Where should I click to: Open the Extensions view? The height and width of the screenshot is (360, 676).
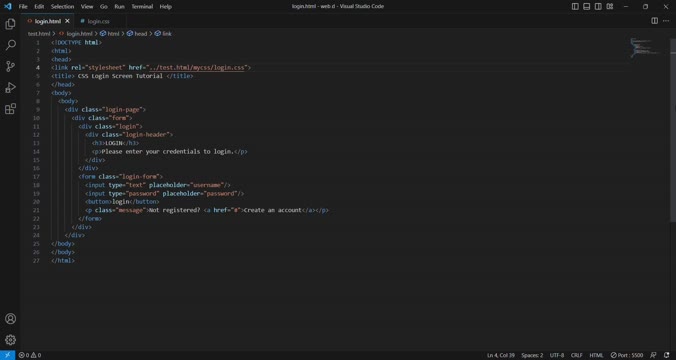[x=10, y=109]
